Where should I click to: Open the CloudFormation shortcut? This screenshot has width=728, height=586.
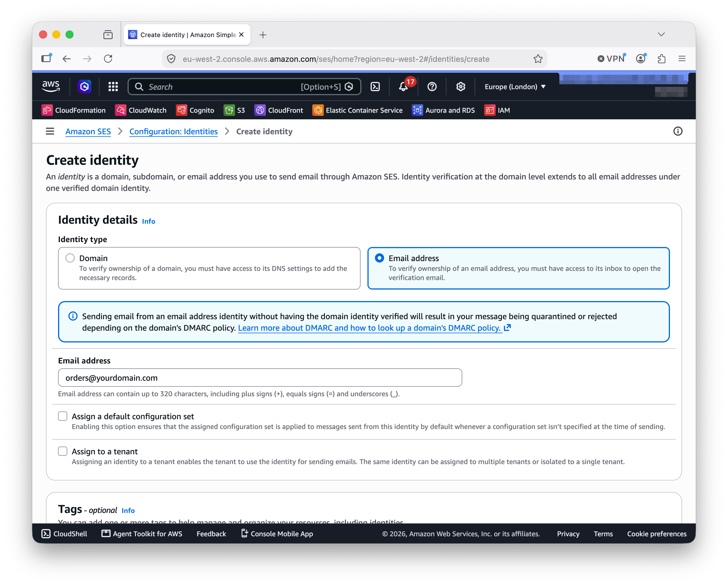point(74,110)
